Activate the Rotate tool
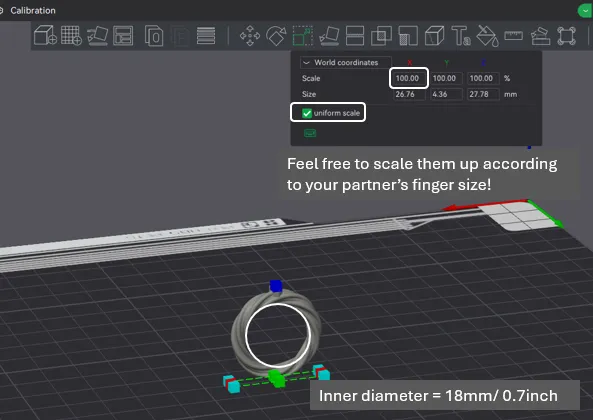 point(276,36)
